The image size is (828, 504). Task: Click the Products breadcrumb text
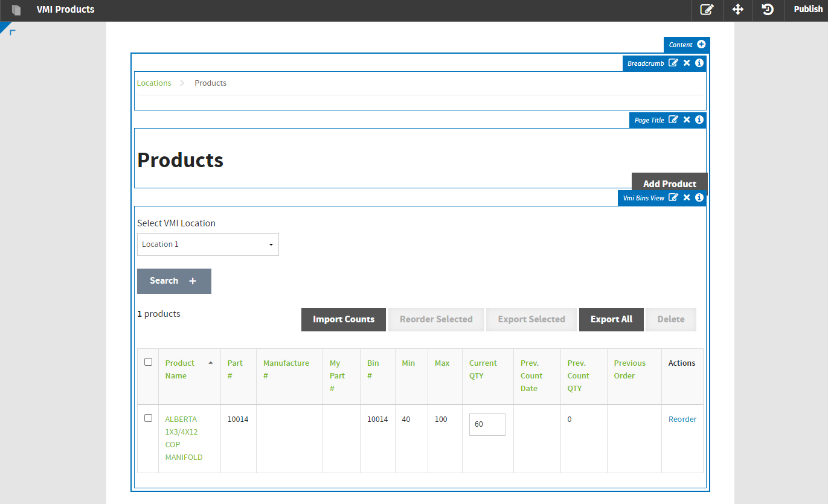pyautogui.click(x=210, y=83)
